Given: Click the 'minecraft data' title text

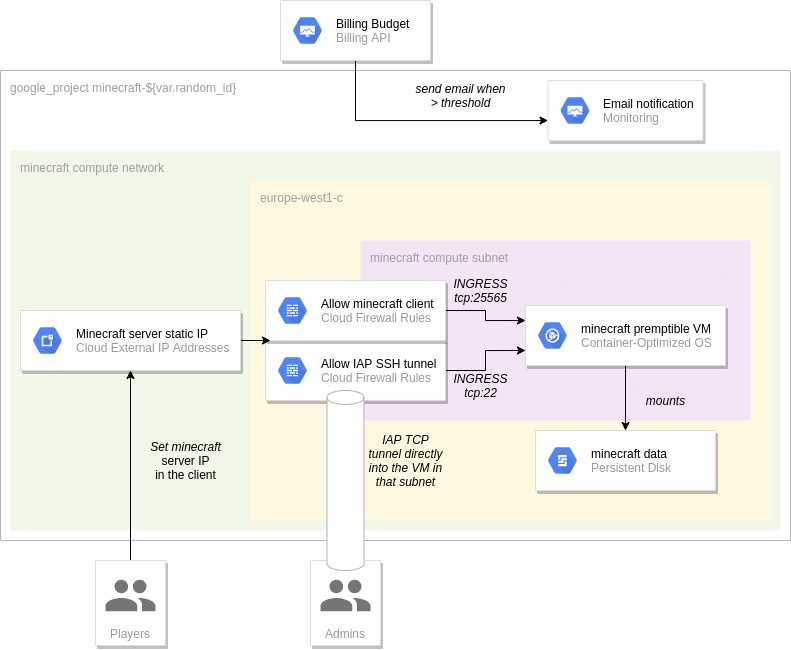Looking at the screenshot, I should (629, 454).
